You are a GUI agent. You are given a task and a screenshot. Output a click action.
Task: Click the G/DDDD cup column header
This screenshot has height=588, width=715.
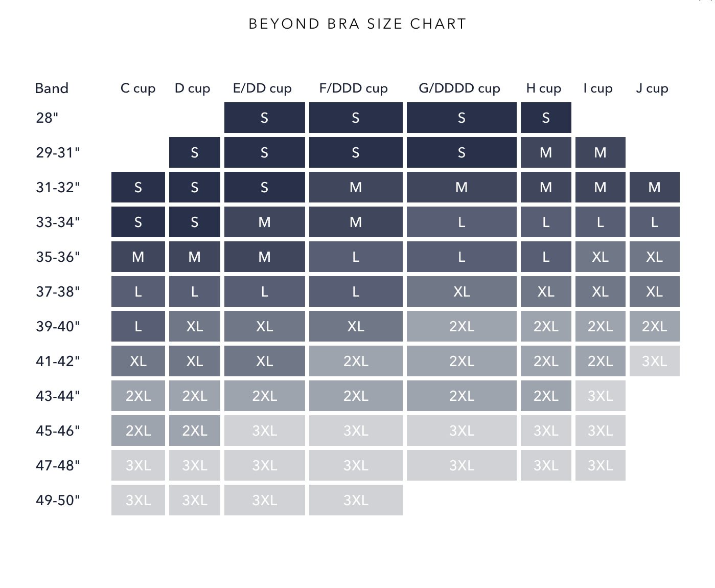coord(459,88)
